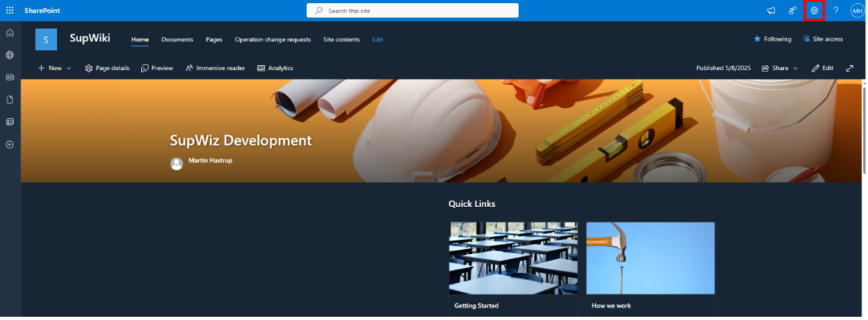868x320 pixels.
Task: Click in the Search this site box
Action: [412, 11]
